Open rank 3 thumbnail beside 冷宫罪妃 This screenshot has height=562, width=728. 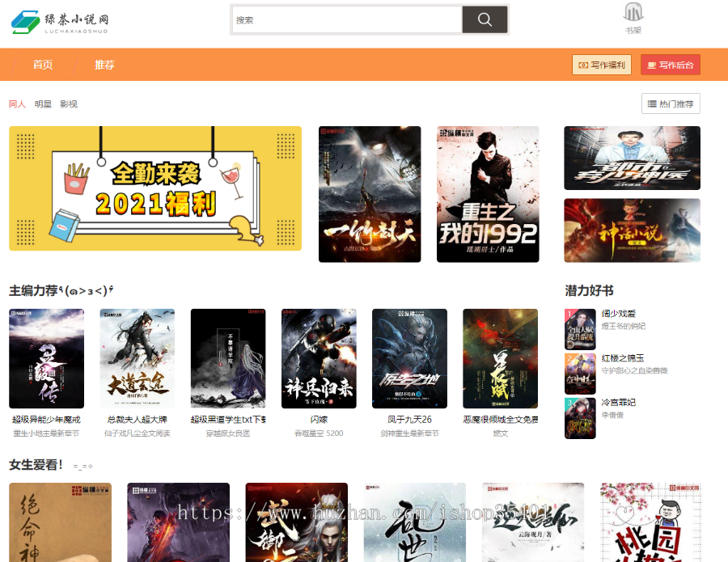[x=580, y=418]
